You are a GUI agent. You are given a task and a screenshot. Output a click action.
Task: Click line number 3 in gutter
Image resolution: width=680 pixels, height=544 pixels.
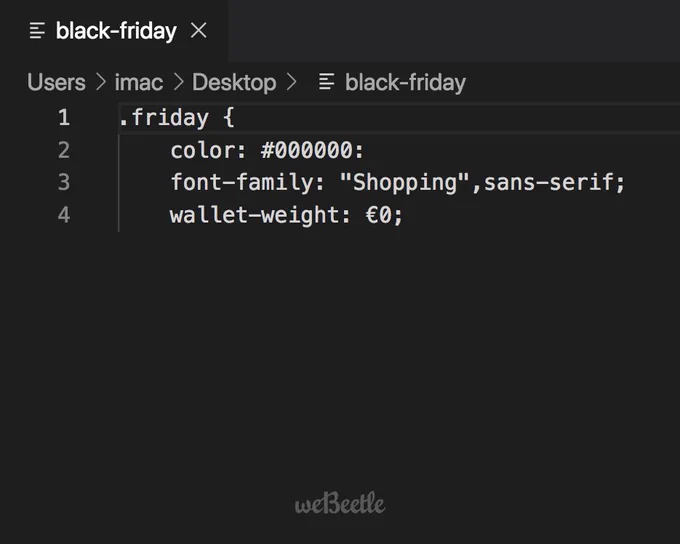pos(64,182)
